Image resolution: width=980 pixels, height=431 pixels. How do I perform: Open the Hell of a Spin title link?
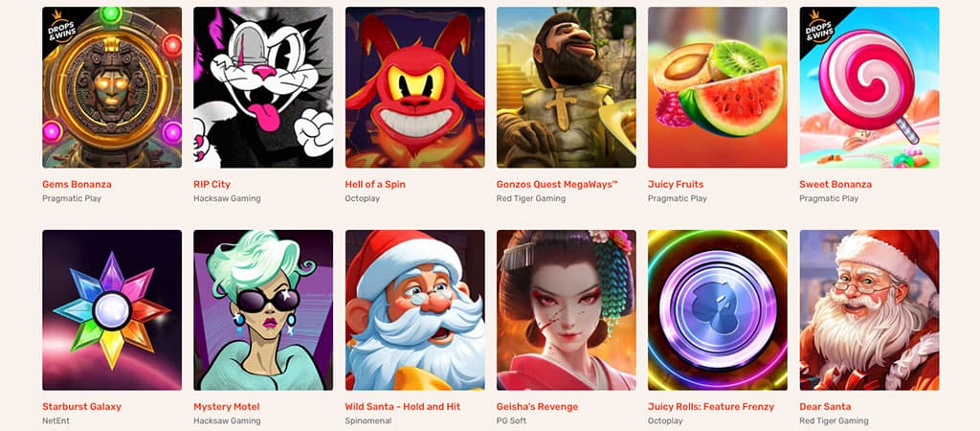pos(375,185)
